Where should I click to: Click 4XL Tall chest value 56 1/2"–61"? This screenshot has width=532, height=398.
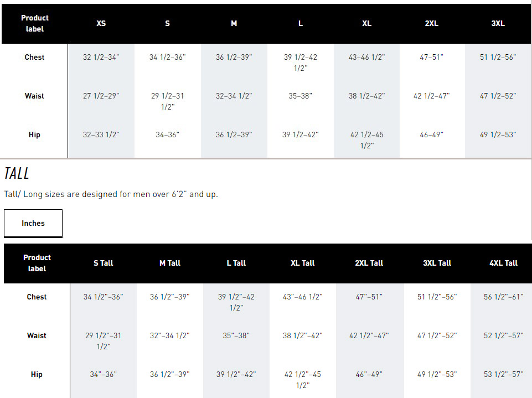(x=504, y=297)
